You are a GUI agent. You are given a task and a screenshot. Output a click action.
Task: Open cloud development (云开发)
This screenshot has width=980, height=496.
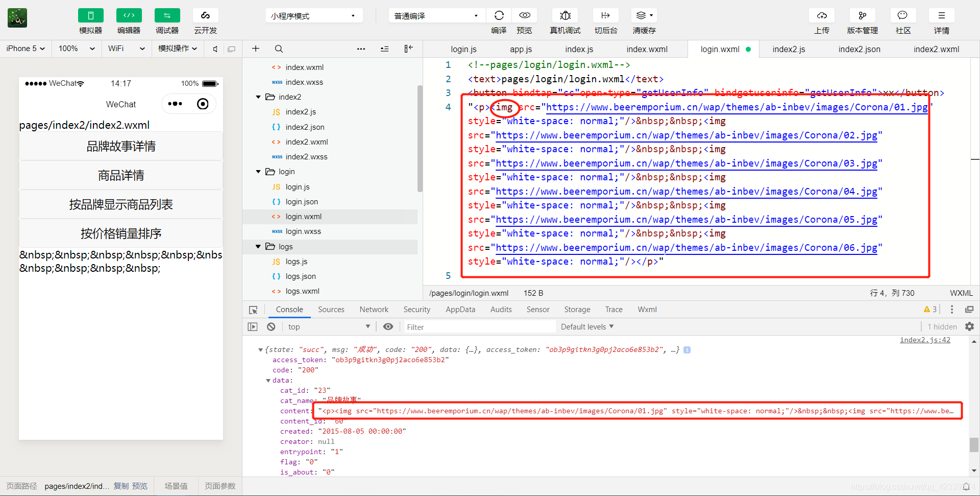click(205, 15)
